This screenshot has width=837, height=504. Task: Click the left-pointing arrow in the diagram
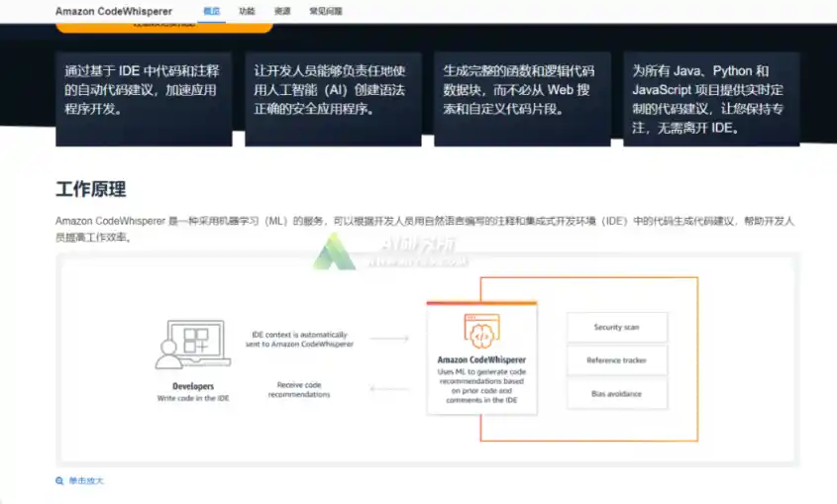click(389, 389)
